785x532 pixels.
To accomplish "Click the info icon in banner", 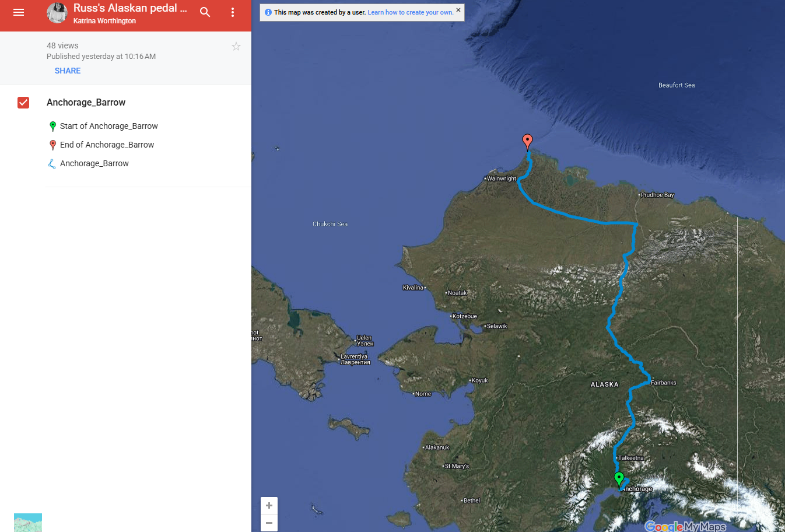I will 268,12.
